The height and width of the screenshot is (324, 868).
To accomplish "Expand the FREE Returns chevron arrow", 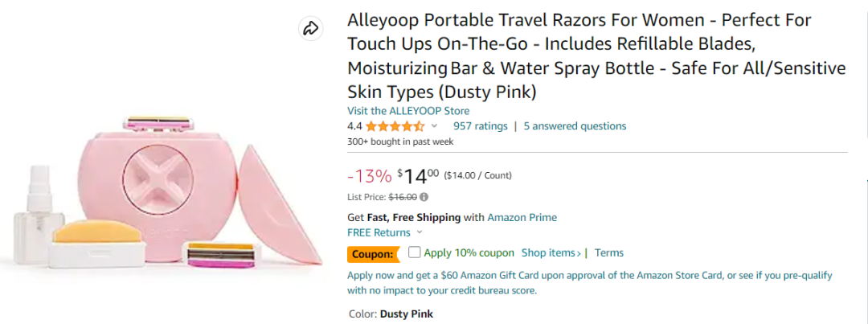I will (420, 232).
